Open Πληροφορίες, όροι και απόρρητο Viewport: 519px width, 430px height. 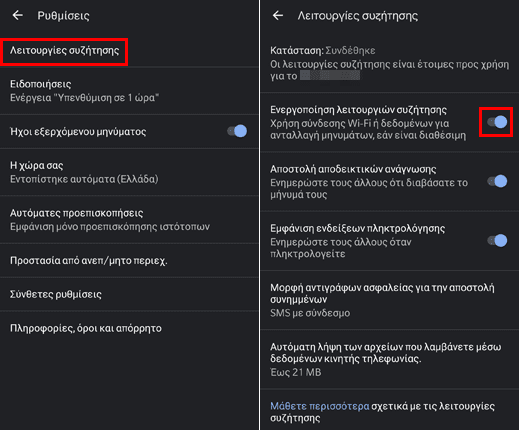[129, 328]
